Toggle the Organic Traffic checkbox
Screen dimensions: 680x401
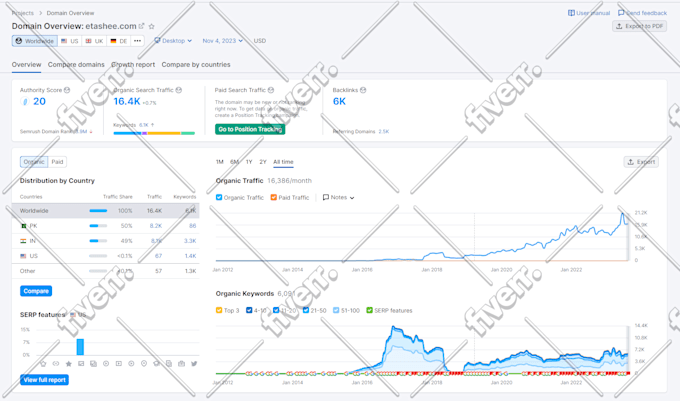pos(219,197)
